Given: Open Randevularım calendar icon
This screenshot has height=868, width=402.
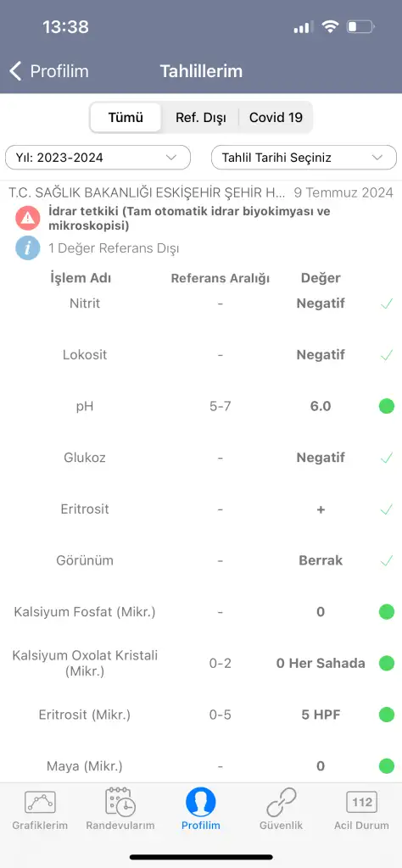Looking at the screenshot, I should [x=120, y=802].
